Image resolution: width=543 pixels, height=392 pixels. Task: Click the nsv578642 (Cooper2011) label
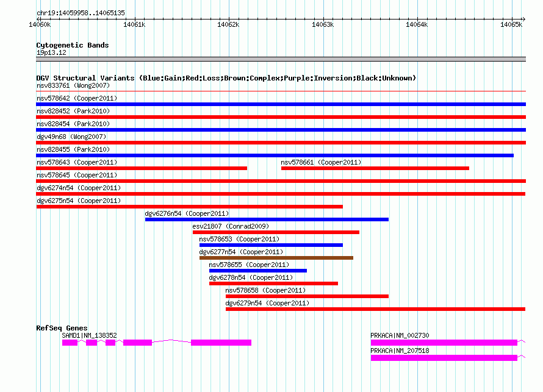click(77, 98)
